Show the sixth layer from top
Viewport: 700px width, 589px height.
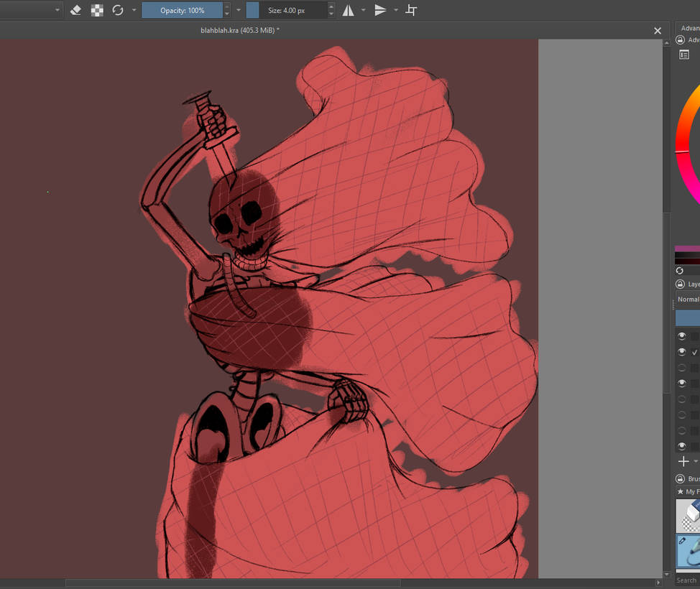pyautogui.click(x=682, y=414)
